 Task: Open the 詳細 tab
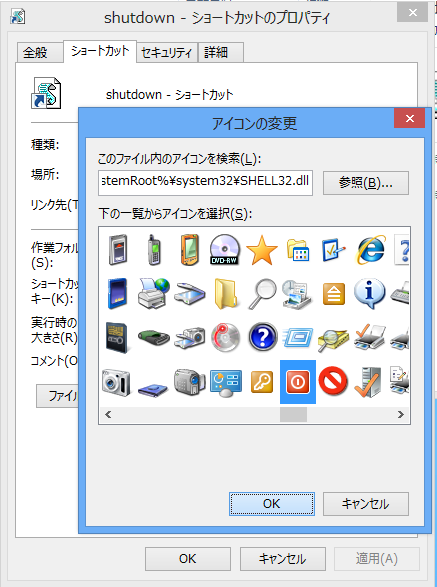(221, 52)
